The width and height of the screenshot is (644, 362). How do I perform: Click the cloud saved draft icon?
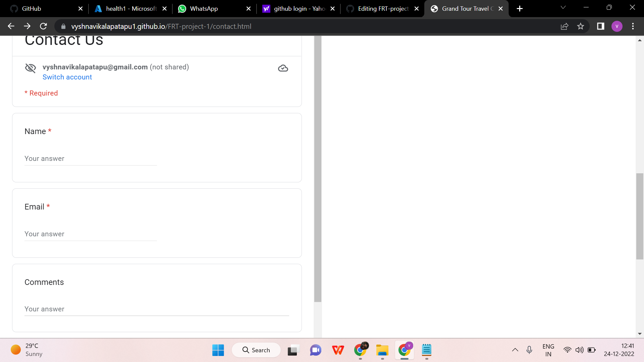[283, 68]
